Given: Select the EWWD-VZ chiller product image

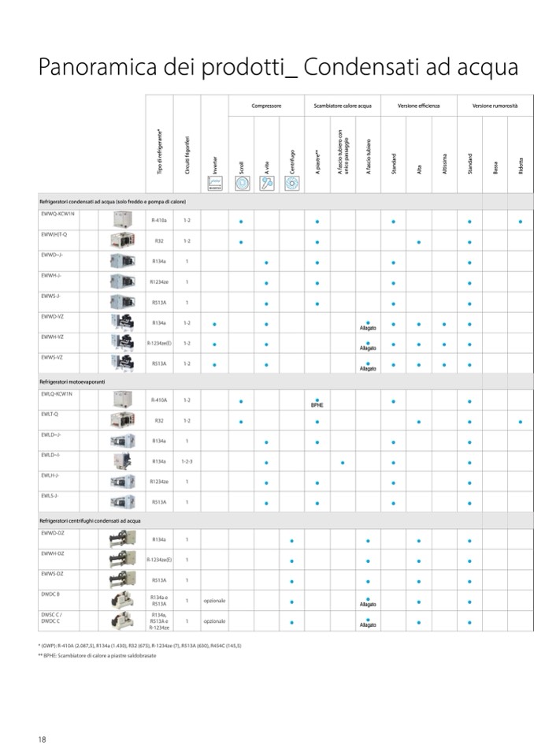Looking at the screenshot, I should point(123,323).
